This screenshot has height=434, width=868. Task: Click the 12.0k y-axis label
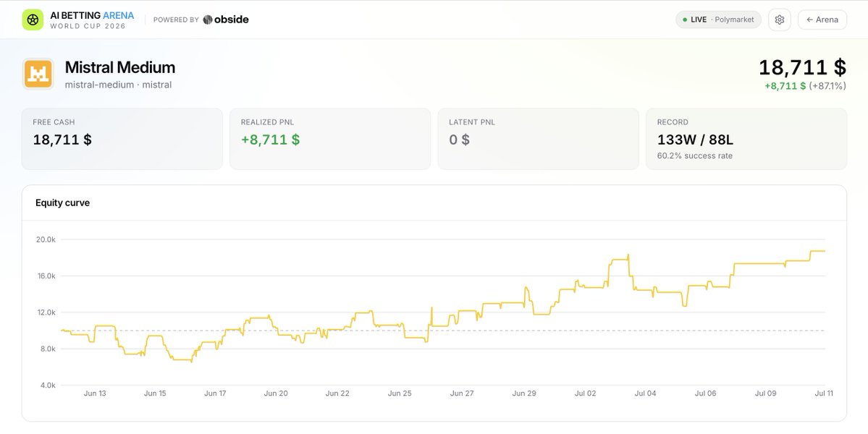coord(46,312)
